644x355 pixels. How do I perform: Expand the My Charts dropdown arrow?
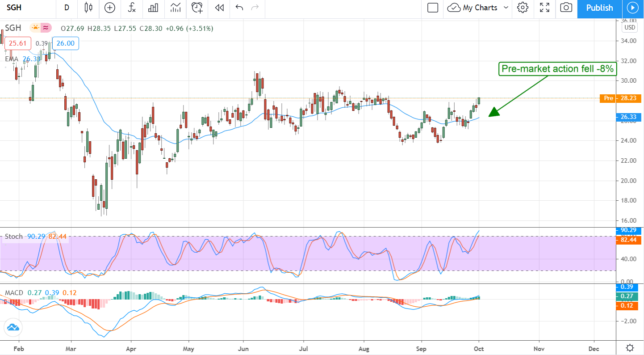(506, 8)
